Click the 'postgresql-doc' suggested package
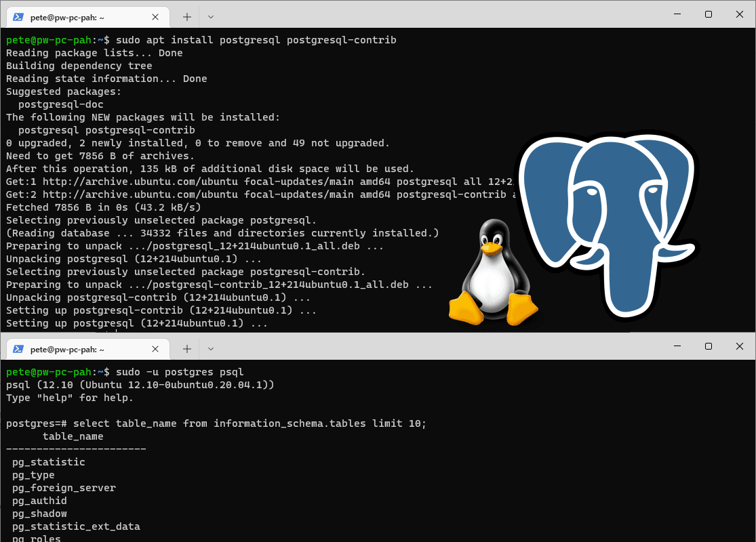Viewport: 756px width, 542px height. 61,104
